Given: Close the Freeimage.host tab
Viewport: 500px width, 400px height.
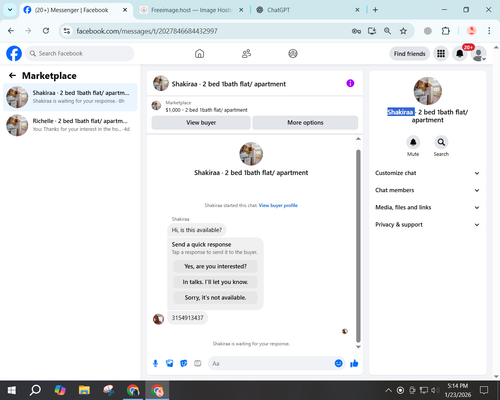Looking at the screenshot, I should pyautogui.click(x=241, y=10).
